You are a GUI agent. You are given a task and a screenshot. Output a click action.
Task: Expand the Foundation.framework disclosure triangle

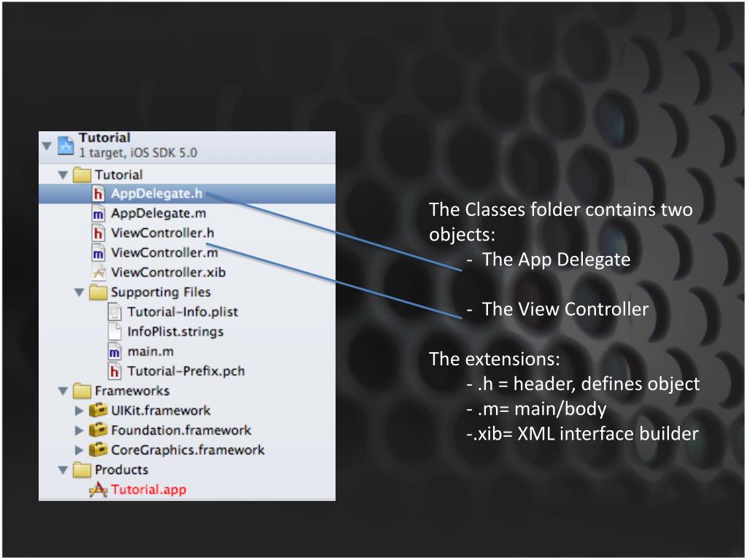(79, 430)
